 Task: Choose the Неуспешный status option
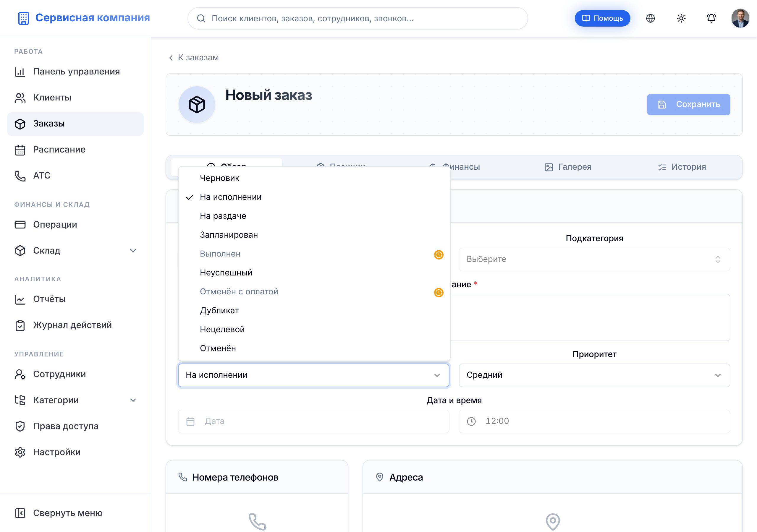pyautogui.click(x=314, y=273)
